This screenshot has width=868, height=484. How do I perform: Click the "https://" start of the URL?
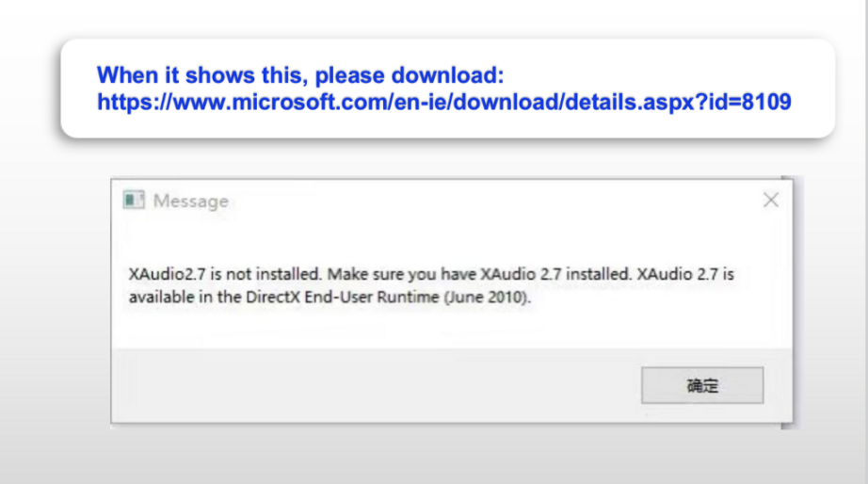coord(128,102)
